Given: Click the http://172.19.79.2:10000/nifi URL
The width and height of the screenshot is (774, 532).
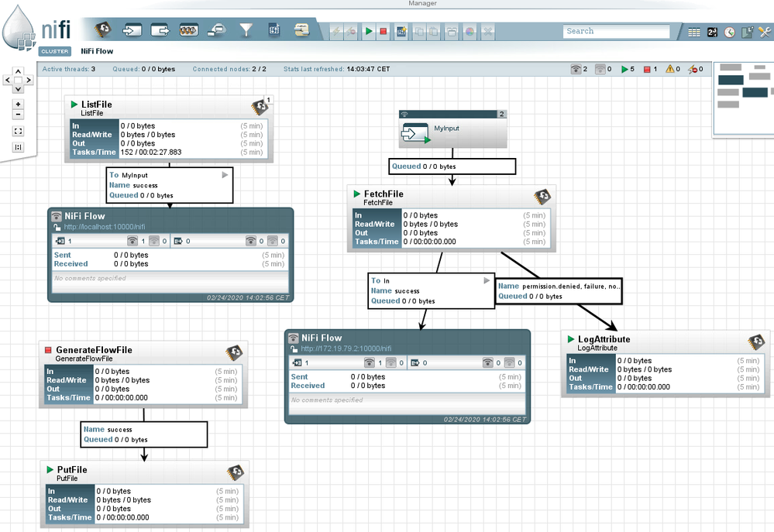Looking at the screenshot, I should tap(346, 348).
